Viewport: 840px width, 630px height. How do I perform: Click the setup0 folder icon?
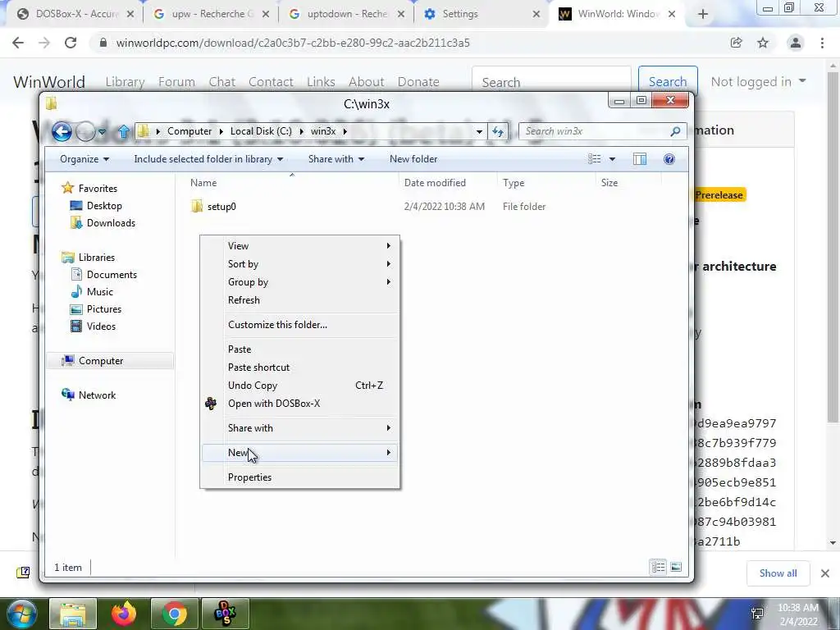pyautogui.click(x=197, y=206)
